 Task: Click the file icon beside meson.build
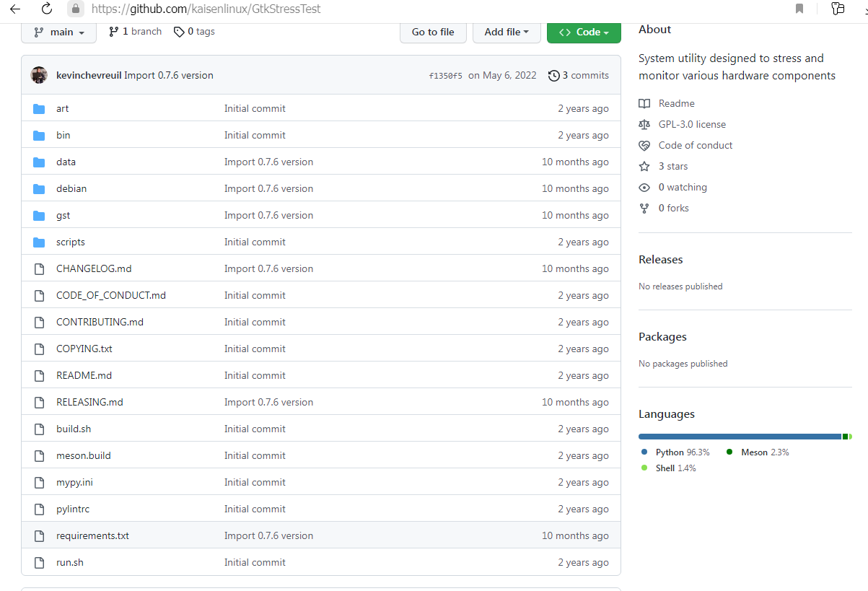pos(40,456)
